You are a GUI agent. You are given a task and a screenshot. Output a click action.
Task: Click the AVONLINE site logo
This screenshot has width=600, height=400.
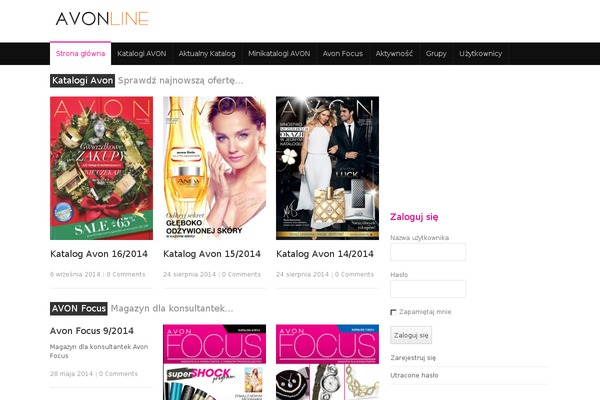pyautogui.click(x=101, y=18)
